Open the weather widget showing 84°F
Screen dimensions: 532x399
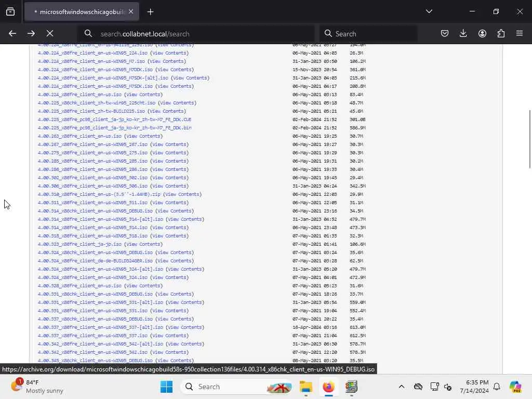37,387
